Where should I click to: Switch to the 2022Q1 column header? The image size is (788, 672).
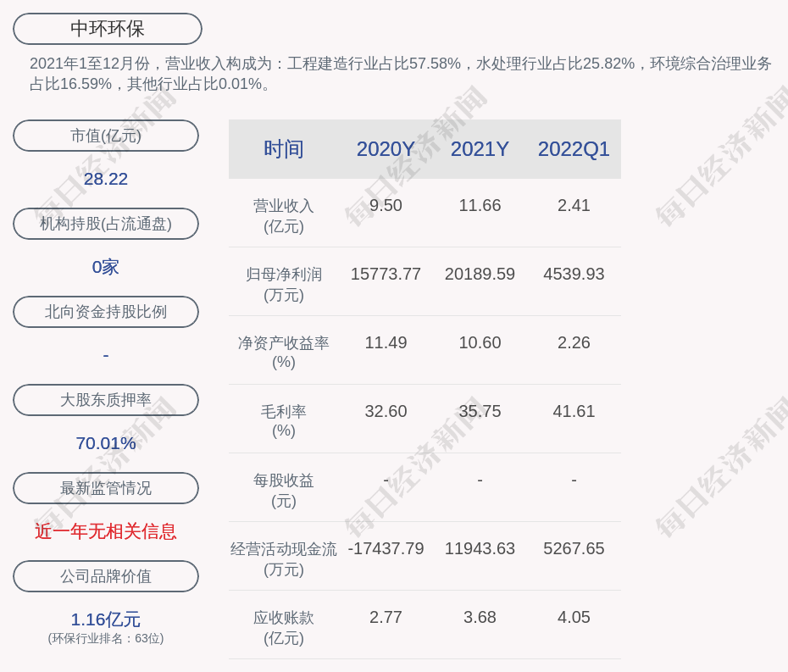coord(574,149)
